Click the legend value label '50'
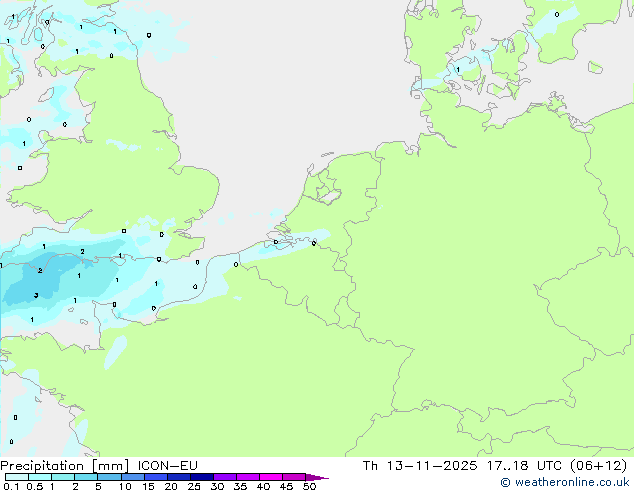 click(309, 486)
